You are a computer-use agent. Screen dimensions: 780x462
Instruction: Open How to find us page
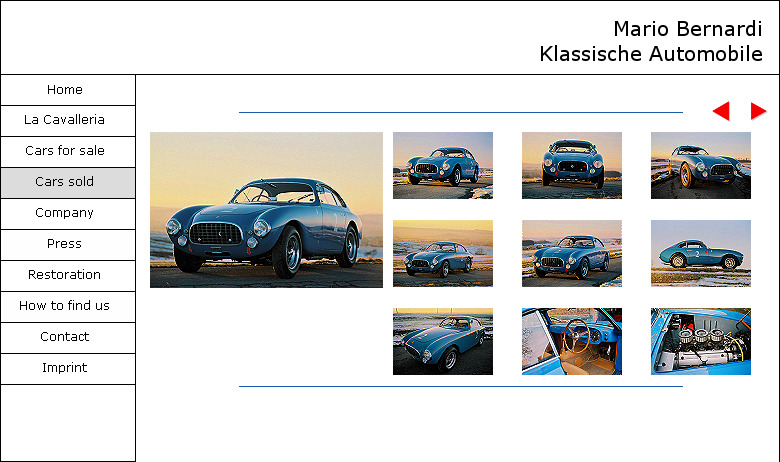65,306
